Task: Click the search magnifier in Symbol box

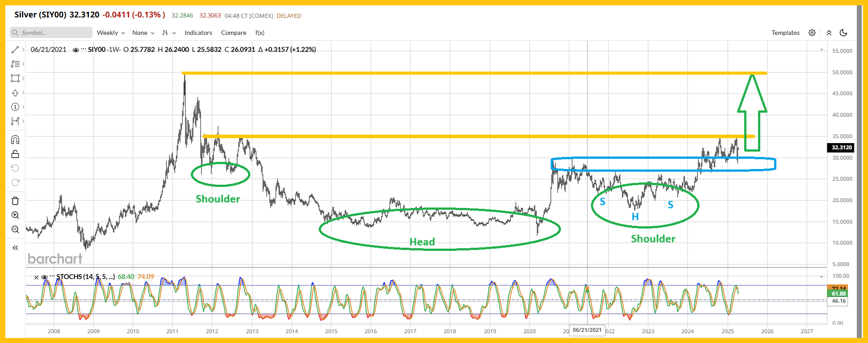Action: [16, 33]
